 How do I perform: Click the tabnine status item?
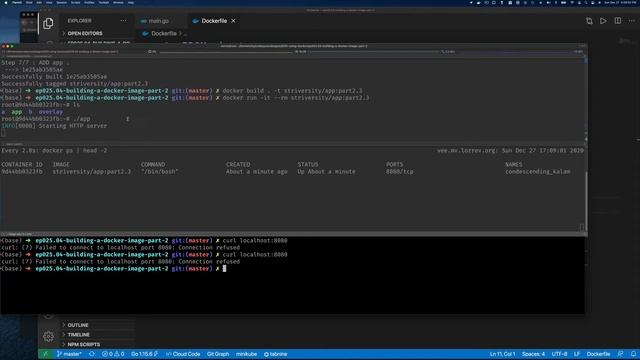tap(276, 354)
